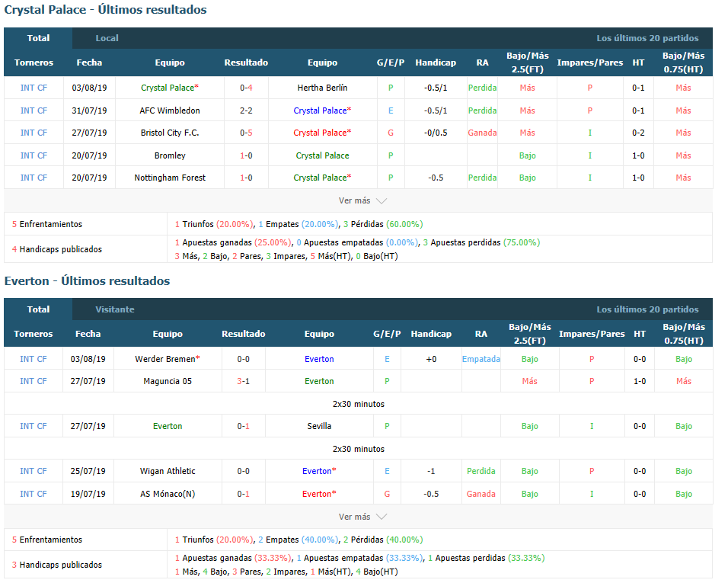Switch to the Visitante tab
Screen dimensions: 728x583
click(x=115, y=309)
